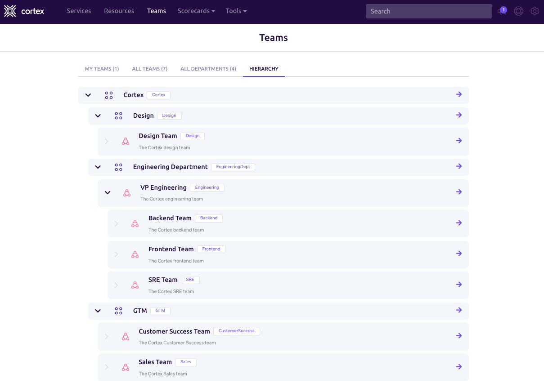Expand the Customer Success Team chevron
This screenshot has width=544, height=392.
click(107, 336)
